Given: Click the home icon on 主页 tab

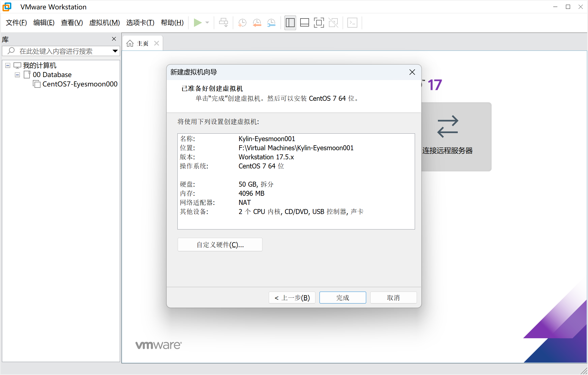Looking at the screenshot, I should click(x=130, y=43).
